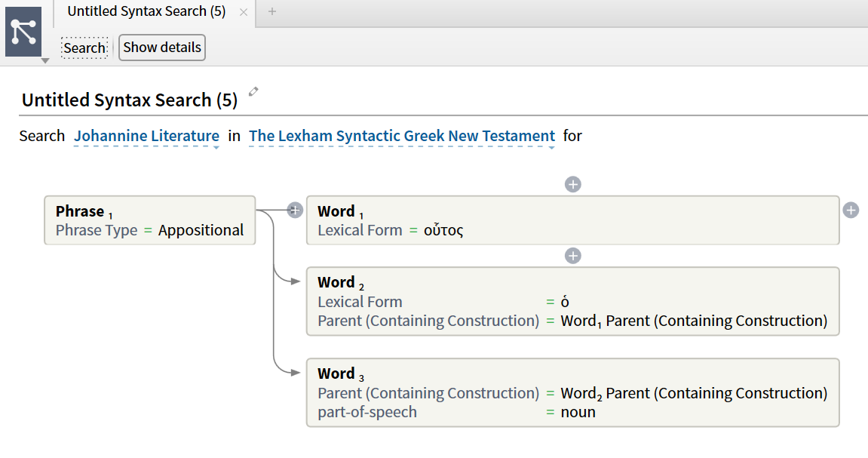Screen dimensions: 868x458
Task: Click the pencil icon to rename search
Action: [x=253, y=92]
